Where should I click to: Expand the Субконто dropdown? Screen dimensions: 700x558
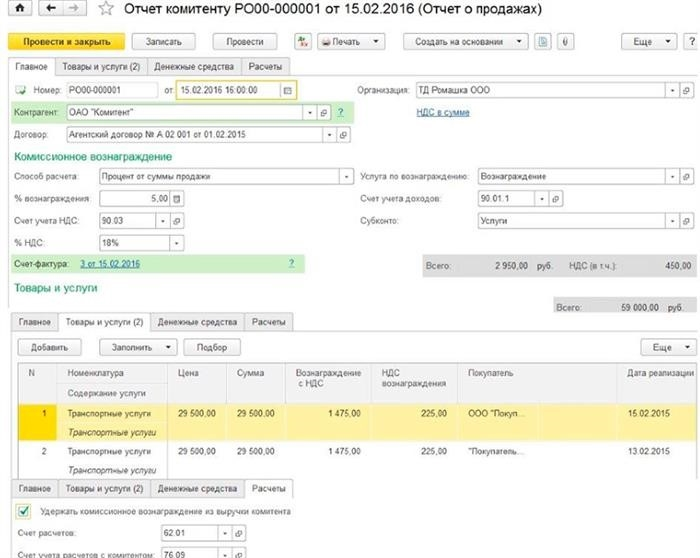click(x=672, y=221)
